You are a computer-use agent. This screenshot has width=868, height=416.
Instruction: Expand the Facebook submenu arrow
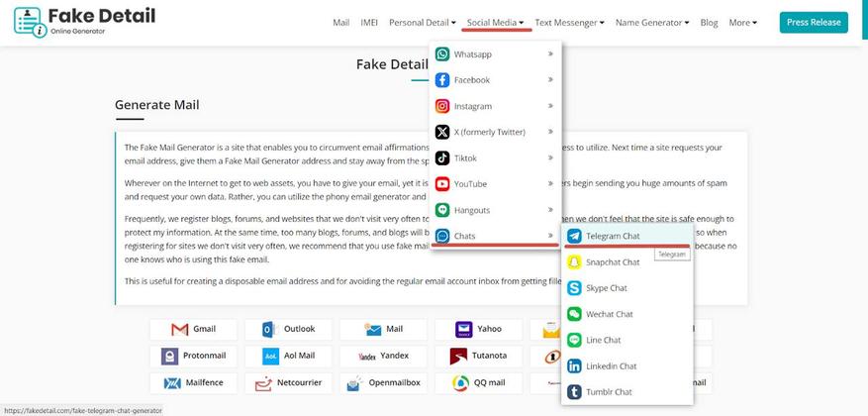point(550,80)
